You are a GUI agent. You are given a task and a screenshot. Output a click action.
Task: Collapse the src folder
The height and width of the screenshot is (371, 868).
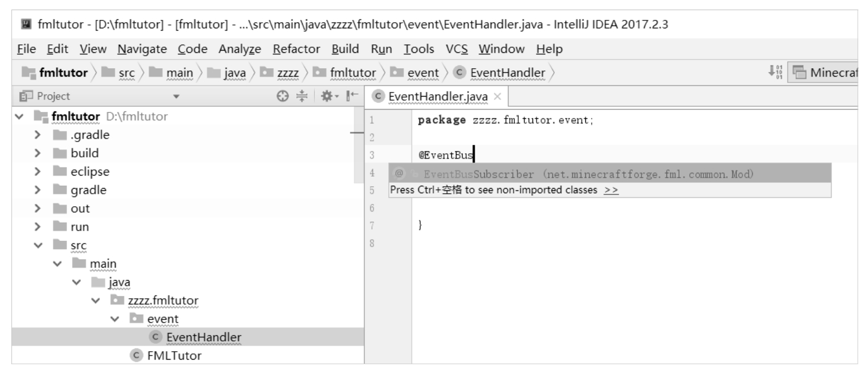(x=37, y=245)
